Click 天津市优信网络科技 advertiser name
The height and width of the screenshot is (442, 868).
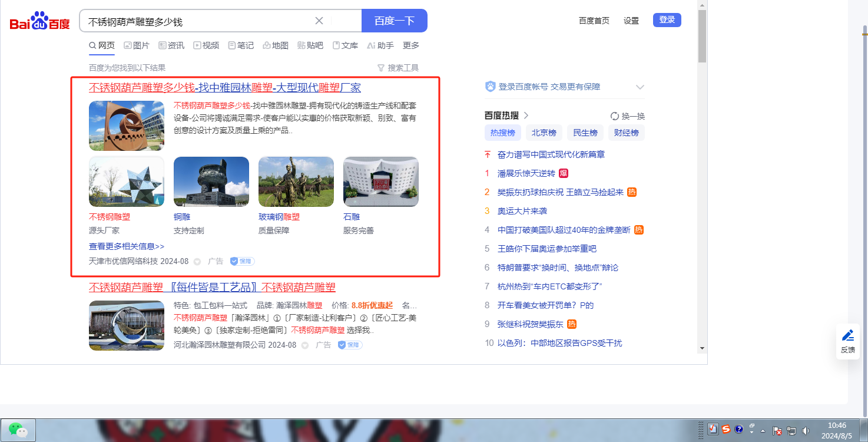coord(123,261)
